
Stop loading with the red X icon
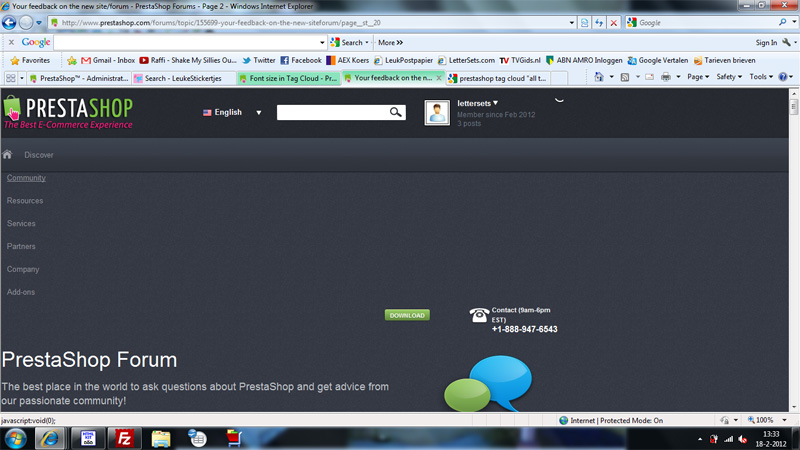614,22
